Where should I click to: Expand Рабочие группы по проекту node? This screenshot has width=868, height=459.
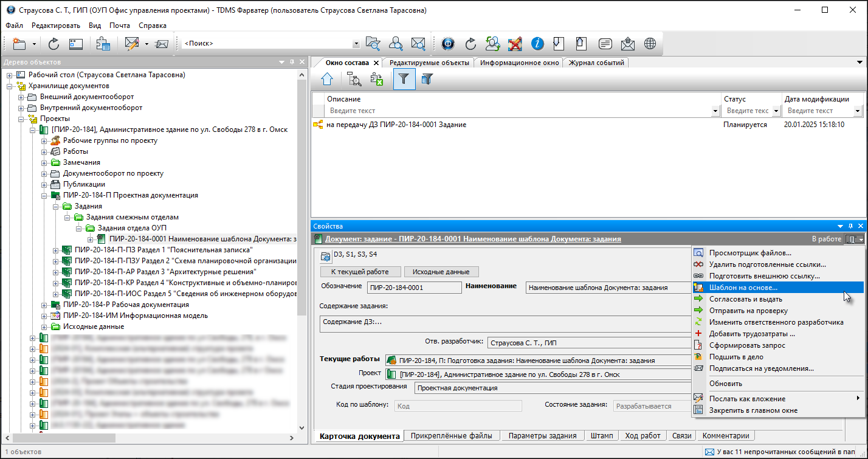pos(44,140)
